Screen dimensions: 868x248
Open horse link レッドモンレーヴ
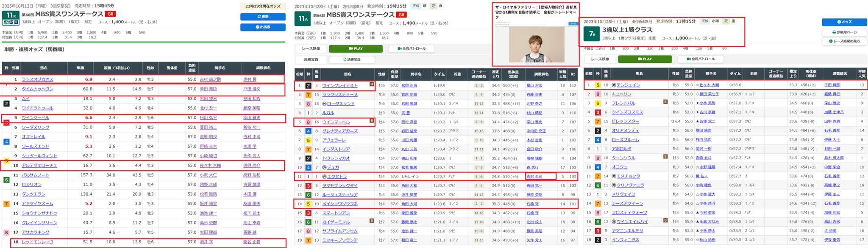click(37, 242)
